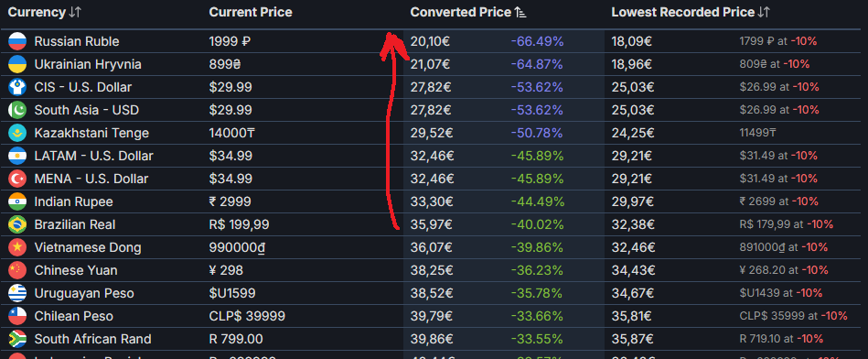
Task: Select MENA - U.S. Dollar row label
Action: coord(91,179)
